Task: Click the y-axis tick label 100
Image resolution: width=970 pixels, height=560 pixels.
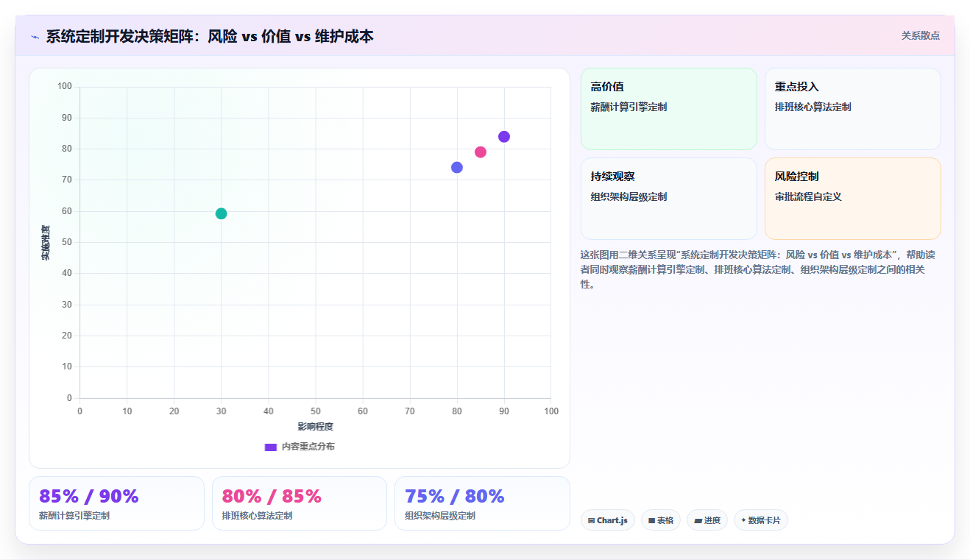Action: (x=65, y=87)
